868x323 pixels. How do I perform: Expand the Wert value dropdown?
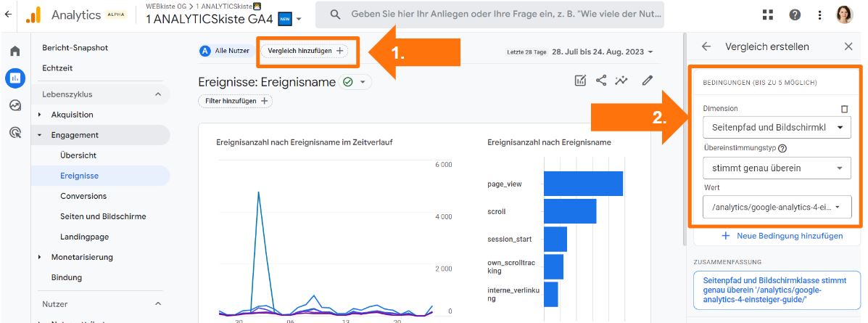(777, 208)
